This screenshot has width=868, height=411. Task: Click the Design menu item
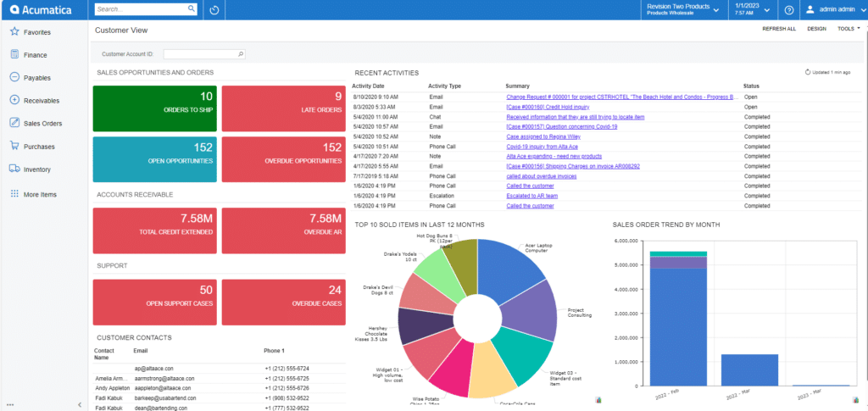816,29
